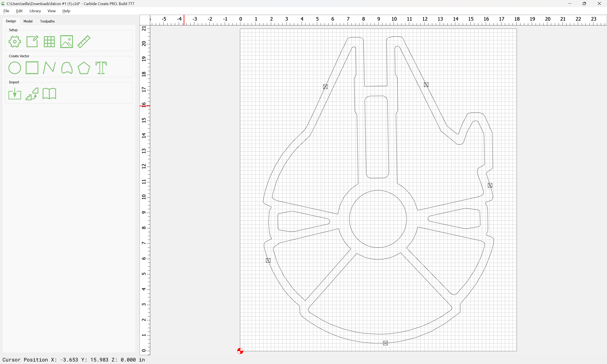Open the File menu

(6, 11)
